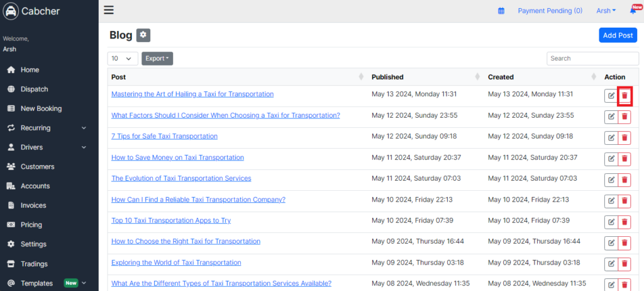This screenshot has width=644, height=291.
Task: Open the rows-per-page dropdown showing 10
Action: [x=123, y=59]
